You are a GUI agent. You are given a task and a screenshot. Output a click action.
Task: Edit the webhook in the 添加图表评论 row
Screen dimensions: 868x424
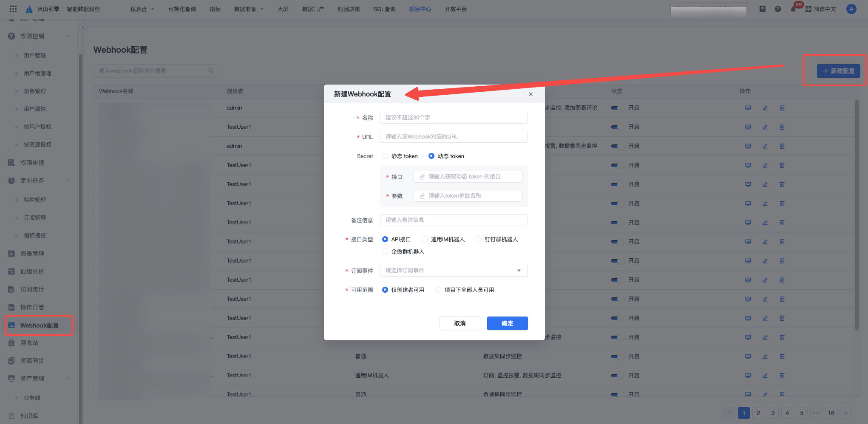(765, 108)
